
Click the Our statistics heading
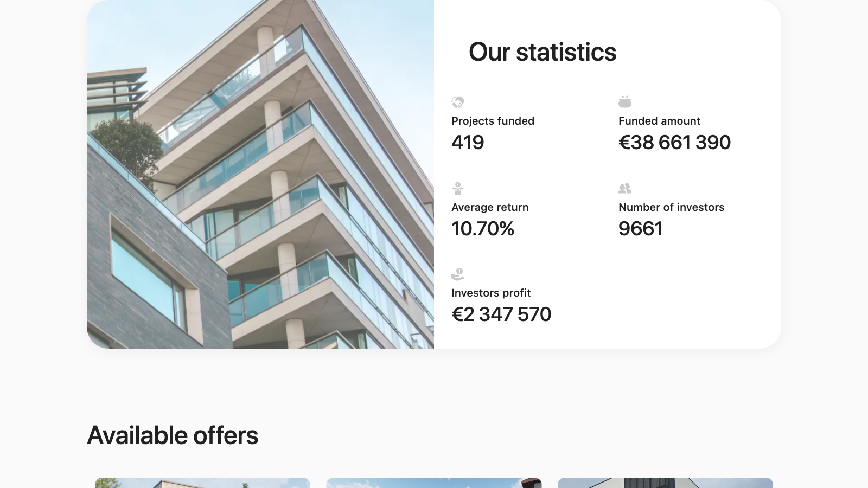[542, 52]
